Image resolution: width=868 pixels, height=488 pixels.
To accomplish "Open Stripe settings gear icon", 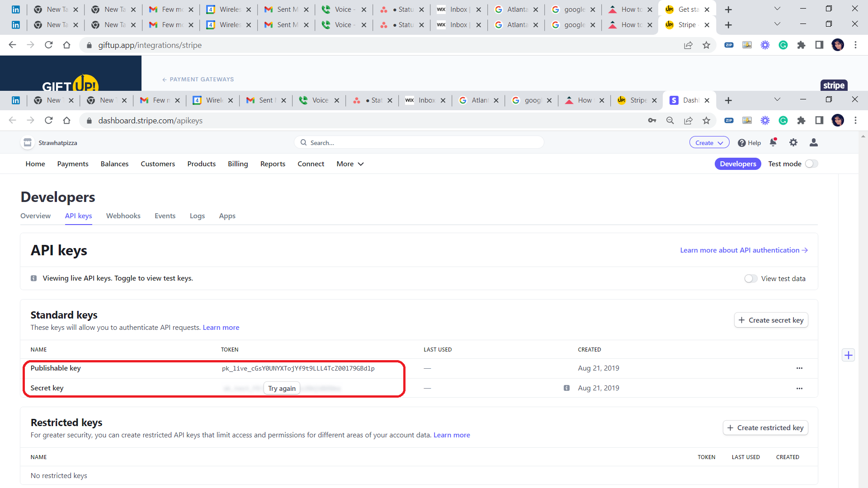I will [793, 143].
